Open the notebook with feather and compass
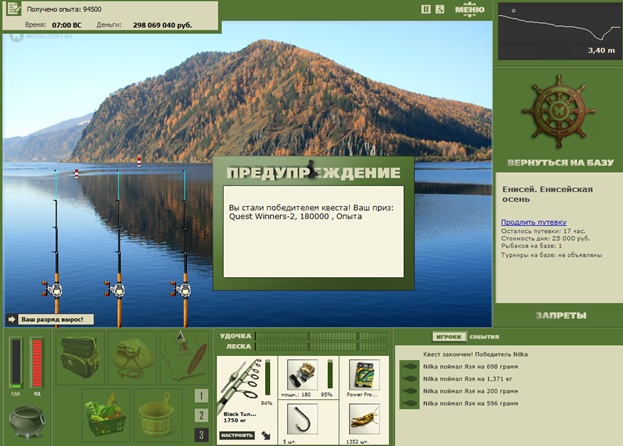 tap(184, 358)
